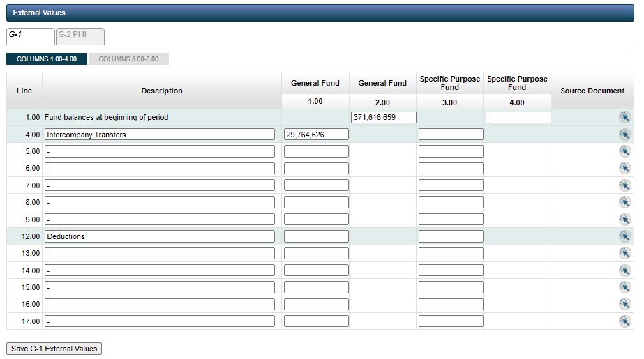644x359 pixels.
Task: Click line 17.00 description field
Action: [160, 321]
